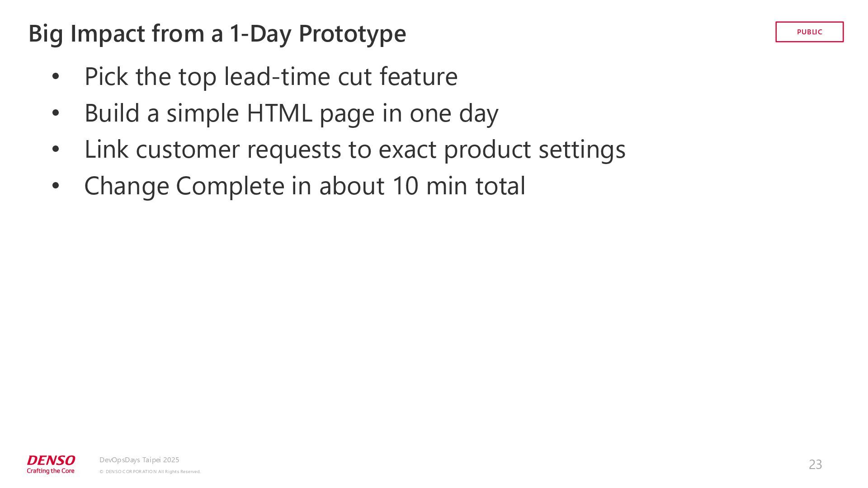Click the Crafting the Core tagline
The height and width of the screenshot is (488, 868).
coord(51,471)
